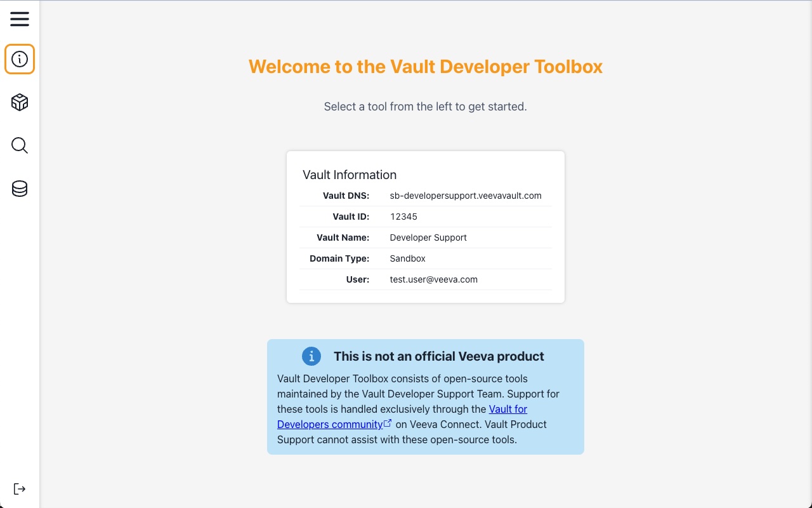812x508 pixels.
Task: Click the Welcome to the Vault Developer Toolbox title
Action: pyautogui.click(x=426, y=67)
